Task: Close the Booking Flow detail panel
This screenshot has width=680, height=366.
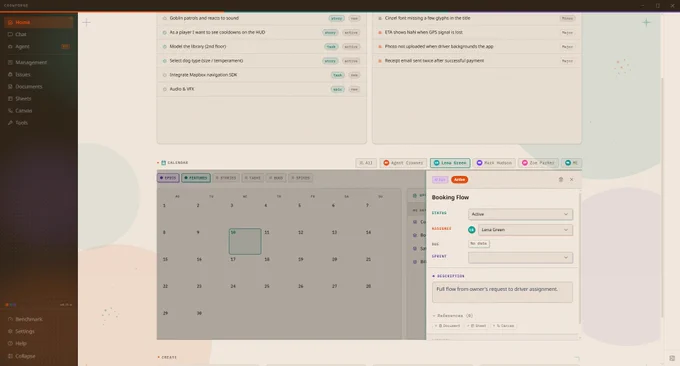Action: [572, 180]
